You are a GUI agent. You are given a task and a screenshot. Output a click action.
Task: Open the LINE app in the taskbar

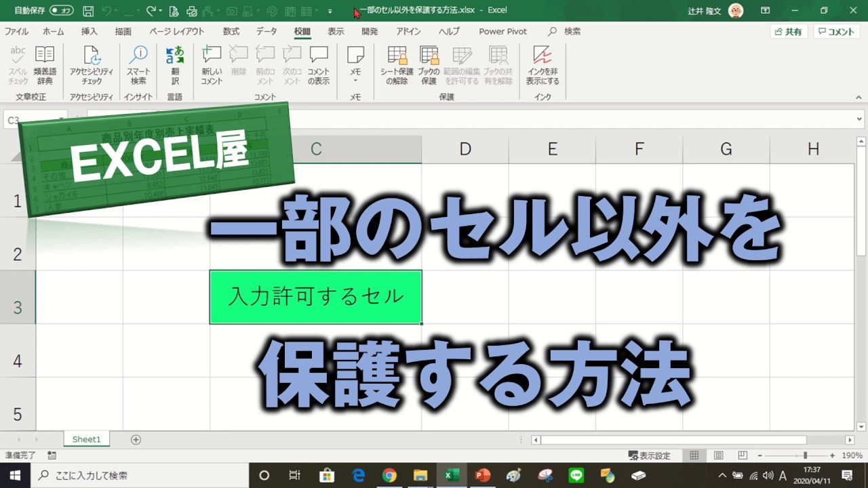click(x=576, y=475)
